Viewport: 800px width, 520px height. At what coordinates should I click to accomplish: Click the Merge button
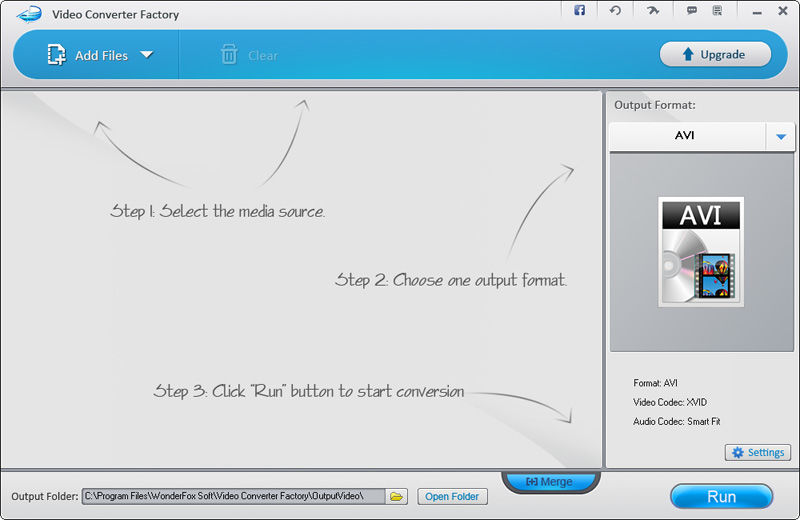point(550,482)
